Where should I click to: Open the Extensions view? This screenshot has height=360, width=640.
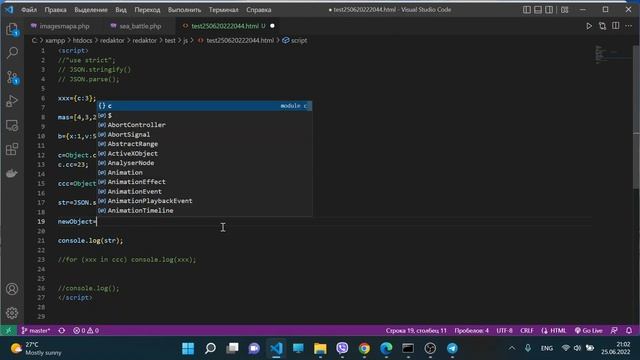pyautogui.click(x=12, y=149)
